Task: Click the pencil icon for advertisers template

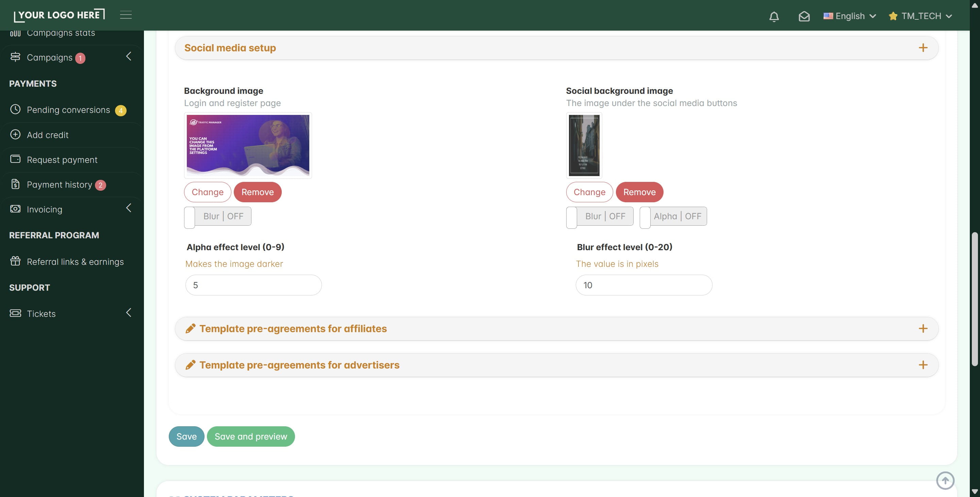Action: (191, 365)
